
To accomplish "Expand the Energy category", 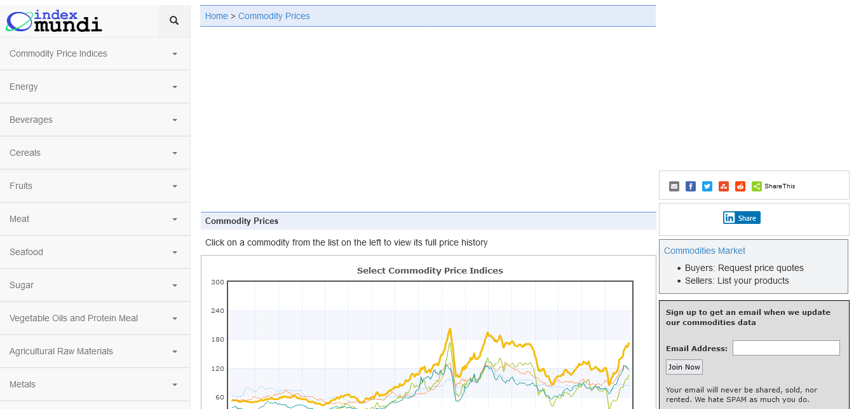I will coord(95,87).
